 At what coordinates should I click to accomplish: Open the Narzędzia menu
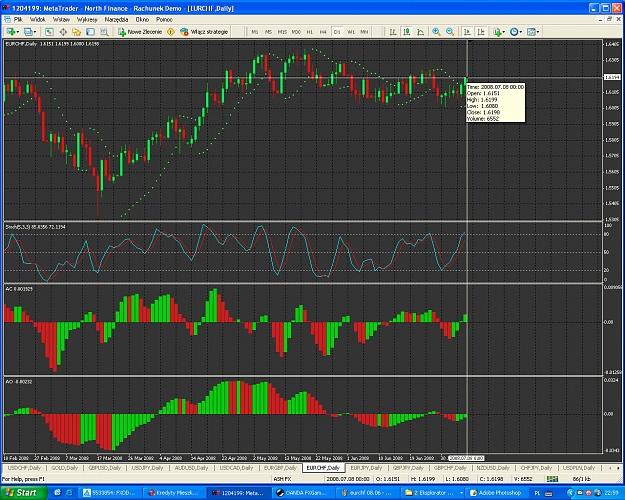pyautogui.click(x=116, y=20)
